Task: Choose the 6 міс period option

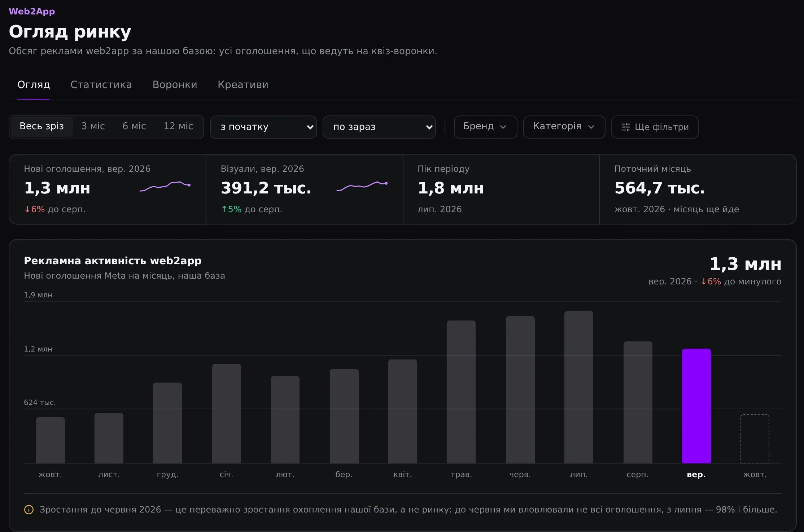Action: (134, 126)
